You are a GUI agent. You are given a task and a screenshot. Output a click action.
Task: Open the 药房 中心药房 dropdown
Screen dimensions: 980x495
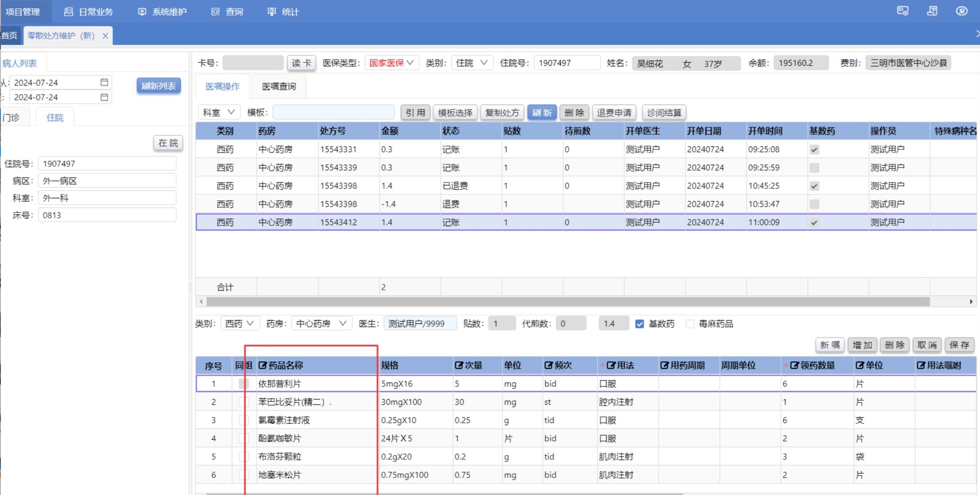[x=321, y=324]
